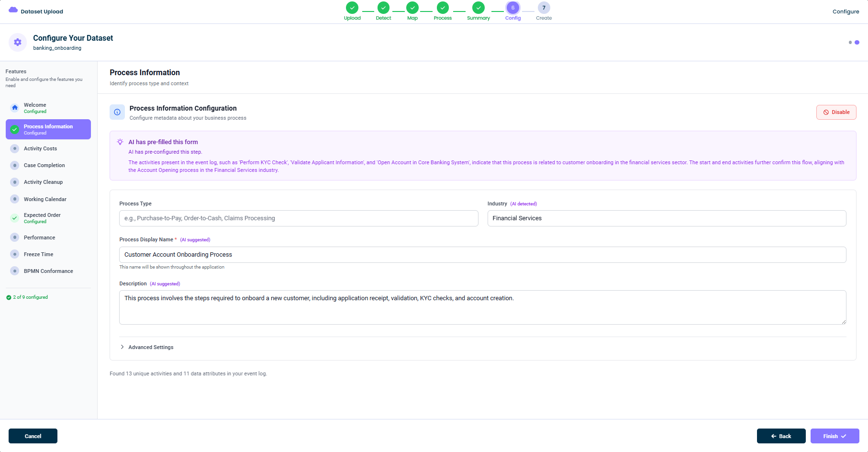Click the second page indicator dot at top right
The width and height of the screenshot is (868, 452).
coord(857,43)
